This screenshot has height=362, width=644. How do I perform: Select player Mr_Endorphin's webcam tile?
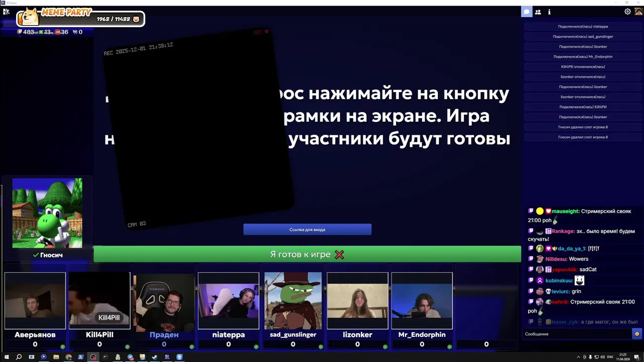pyautogui.click(x=422, y=301)
